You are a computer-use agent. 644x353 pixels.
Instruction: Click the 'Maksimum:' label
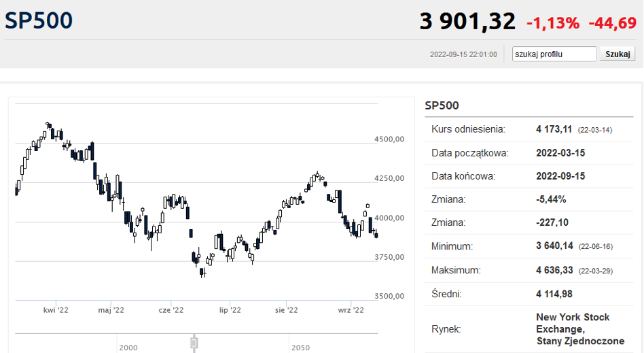[456, 270]
